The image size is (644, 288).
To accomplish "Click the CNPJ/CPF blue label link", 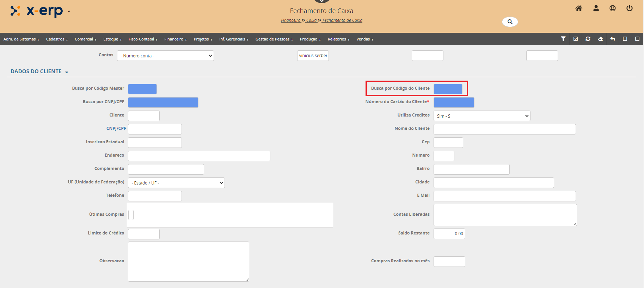I will pos(116,129).
